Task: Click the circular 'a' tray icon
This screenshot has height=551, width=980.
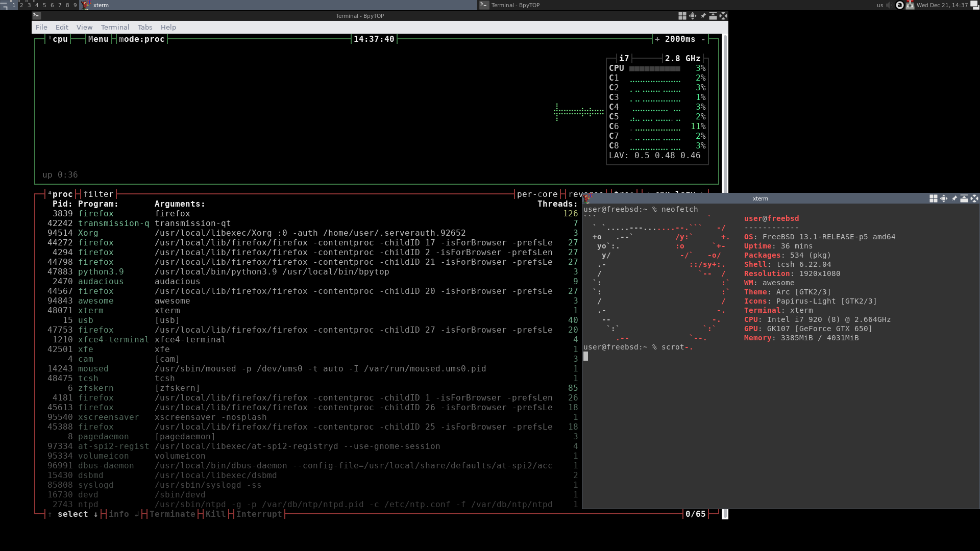Action: pyautogui.click(x=900, y=5)
